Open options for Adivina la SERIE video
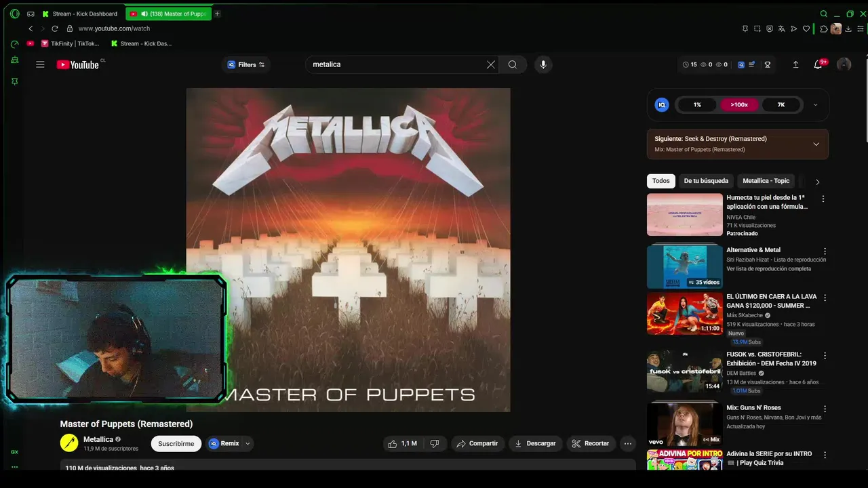This screenshot has height=488, width=868. click(x=825, y=455)
